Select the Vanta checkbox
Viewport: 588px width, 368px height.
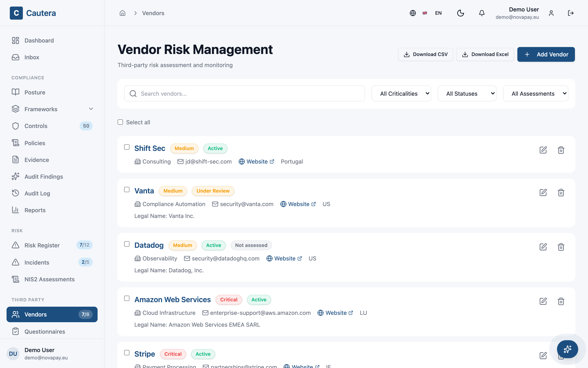pos(127,190)
